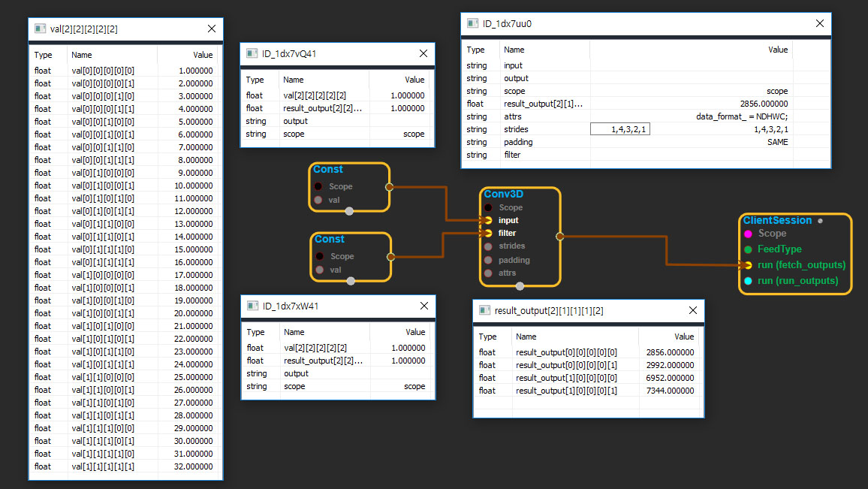The image size is (868, 489).
Task: Edit the strides input field showing 1,4,3,2,1
Action: coord(619,129)
